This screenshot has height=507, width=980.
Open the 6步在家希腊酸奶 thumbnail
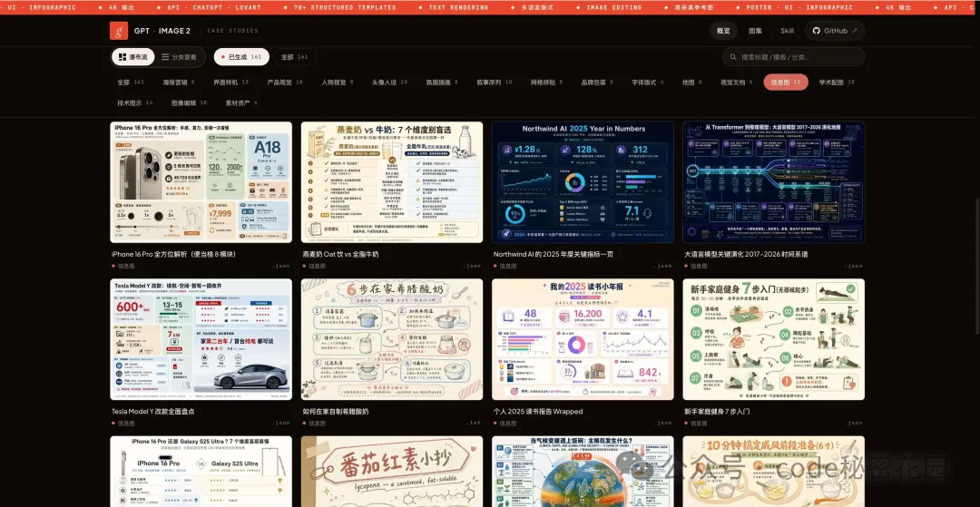392,339
